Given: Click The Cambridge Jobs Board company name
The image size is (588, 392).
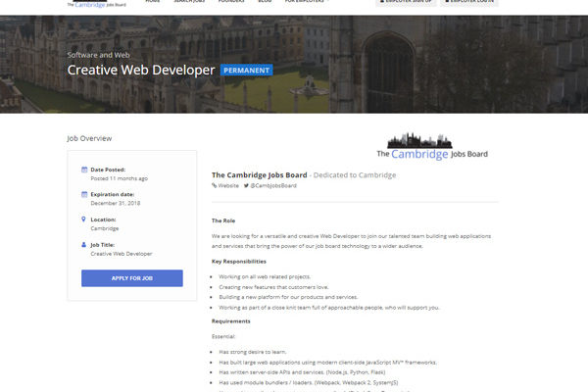Looking at the screenshot, I should [259, 174].
